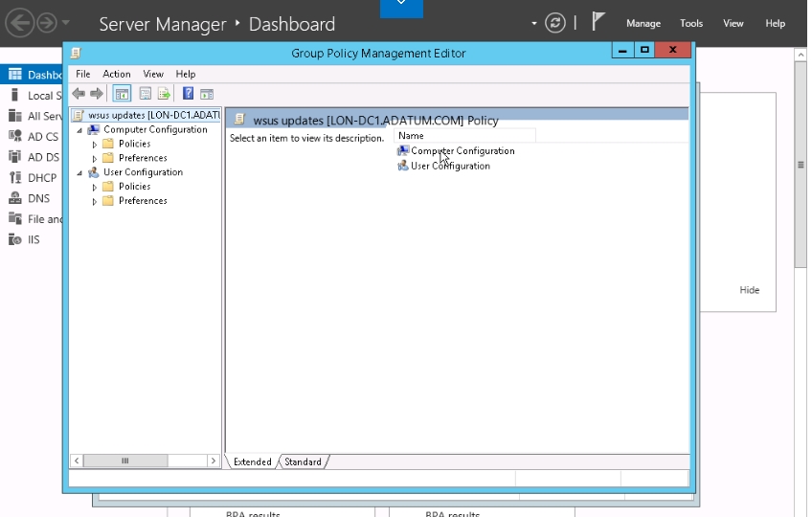Image resolution: width=812 pixels, height=517 pixels.
Task: Open the Help menu in Group Policy Editor
Action: [186, 74]
